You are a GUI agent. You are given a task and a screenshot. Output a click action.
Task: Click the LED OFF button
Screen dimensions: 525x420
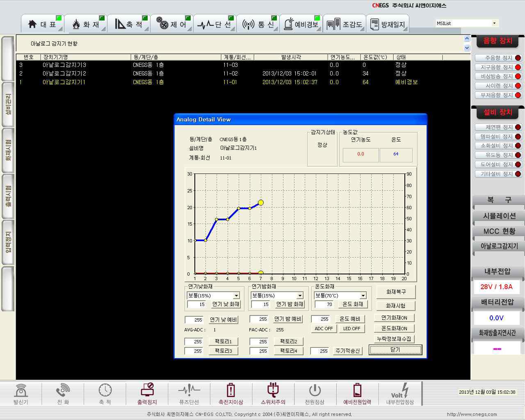click(352, 329)
